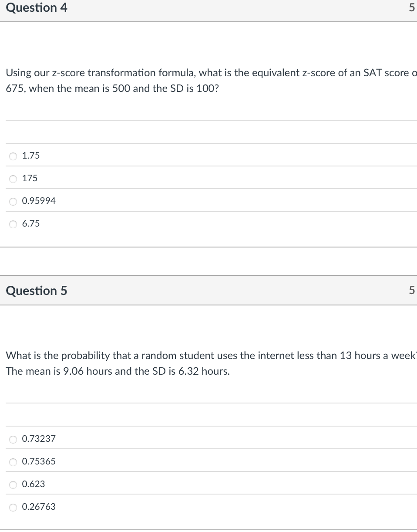Click the divider between Question 4 and 5
Screen dimensions: 417x532
point(209,261)
